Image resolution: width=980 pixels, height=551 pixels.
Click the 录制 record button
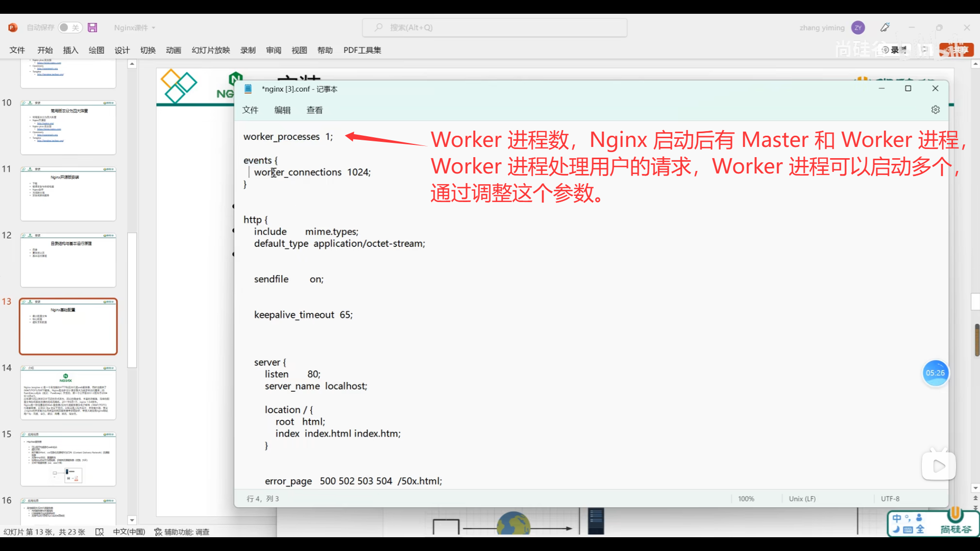(895, 49)
